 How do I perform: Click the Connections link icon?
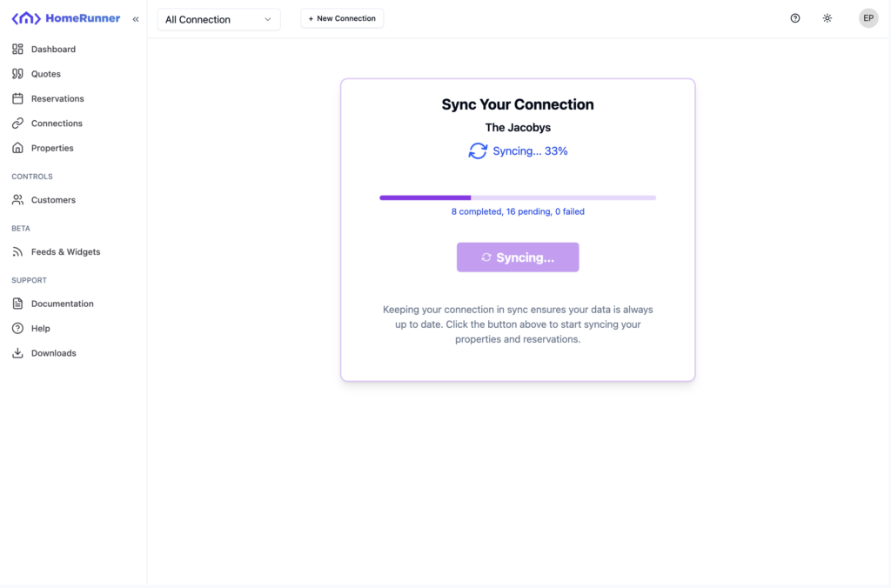coord(17,124)
